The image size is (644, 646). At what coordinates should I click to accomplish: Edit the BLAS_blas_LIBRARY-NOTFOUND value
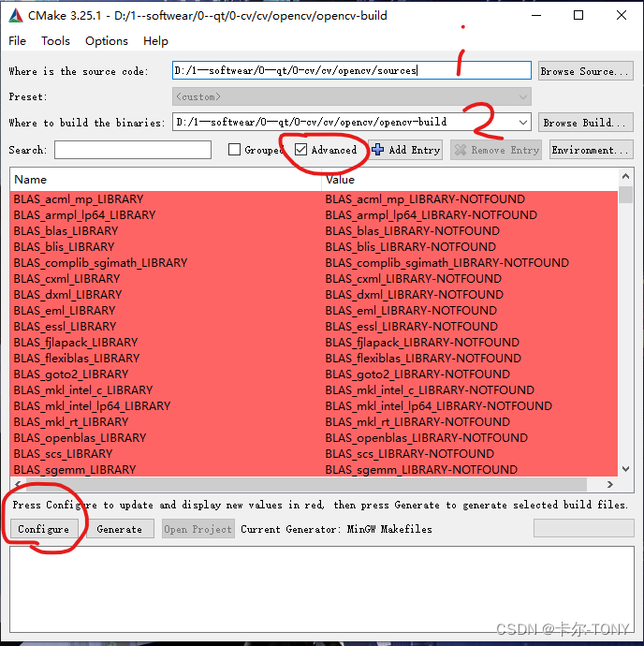coord(413,231)
